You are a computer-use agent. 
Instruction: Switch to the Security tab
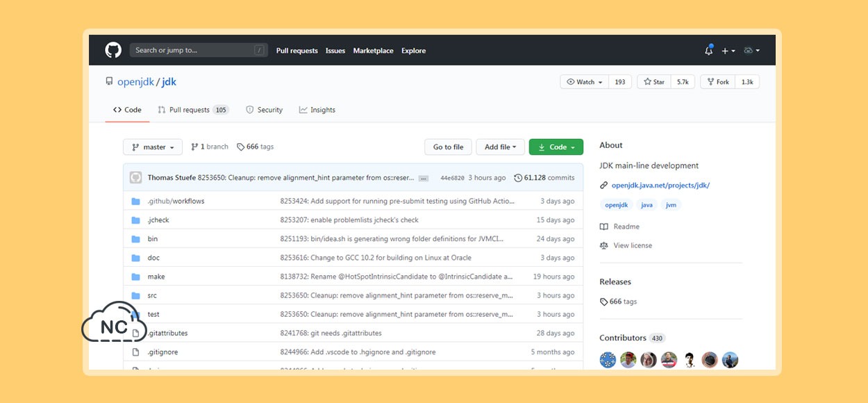[x=264, y=110]
